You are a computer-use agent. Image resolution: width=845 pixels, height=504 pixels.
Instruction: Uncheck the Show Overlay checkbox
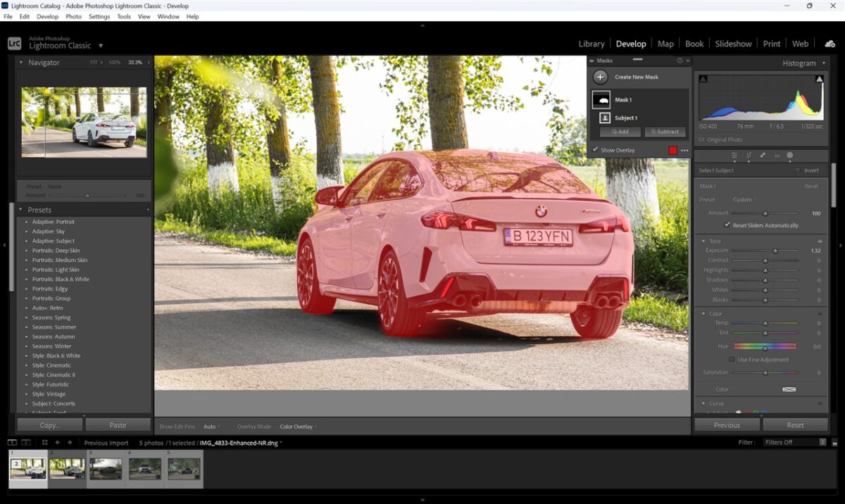click(x=595, y=150)
